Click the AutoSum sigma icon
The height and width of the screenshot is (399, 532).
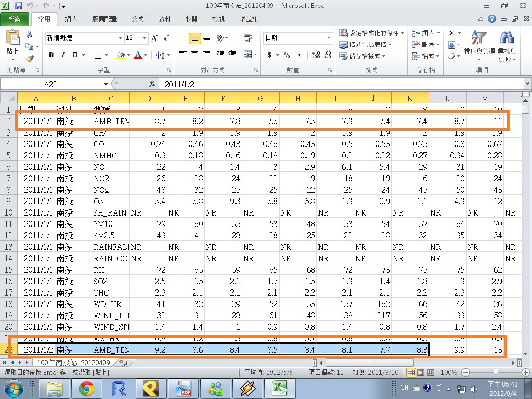click(x=451, y=33)
